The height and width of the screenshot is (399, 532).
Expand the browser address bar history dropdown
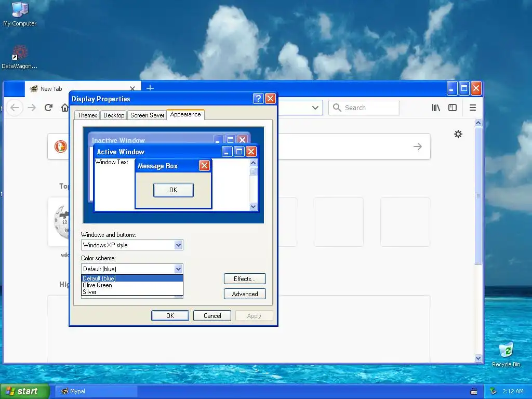point(315,108)
